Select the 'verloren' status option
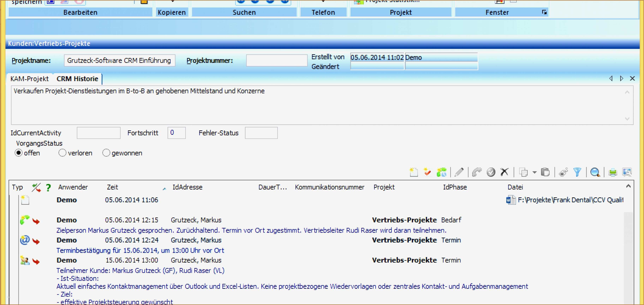Viewport: 644px width, 305px height. [x=62, y=153]
